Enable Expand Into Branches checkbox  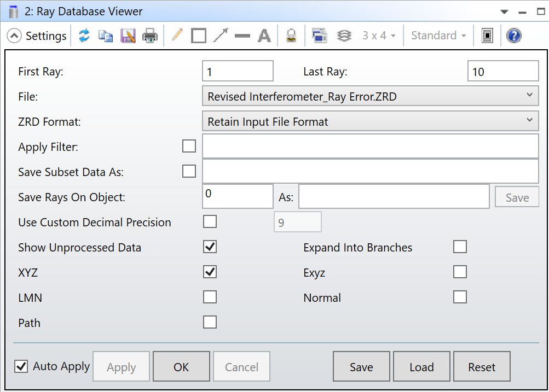460,247
